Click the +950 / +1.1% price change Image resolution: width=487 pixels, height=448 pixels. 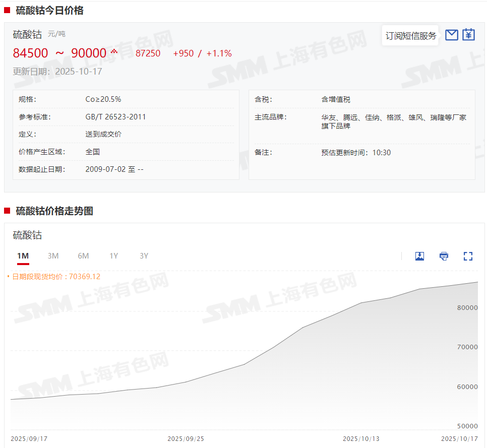pos(202,53)
